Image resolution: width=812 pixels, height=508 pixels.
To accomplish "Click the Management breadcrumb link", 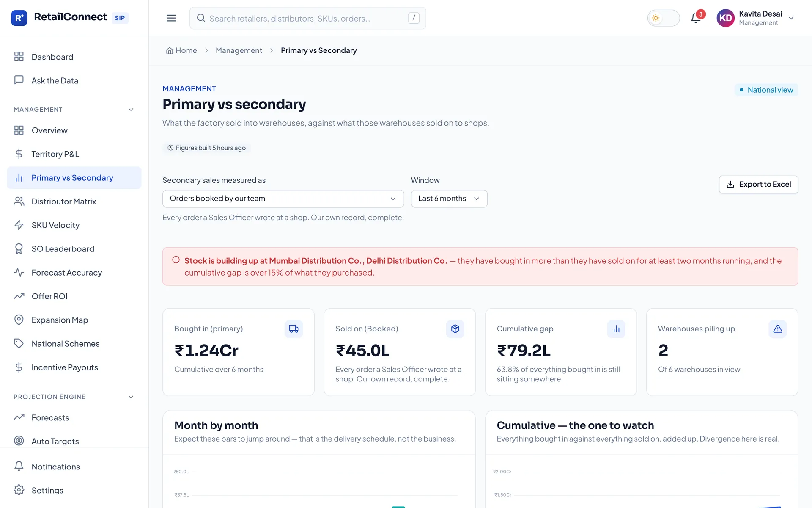I will (x=239, y=51).
